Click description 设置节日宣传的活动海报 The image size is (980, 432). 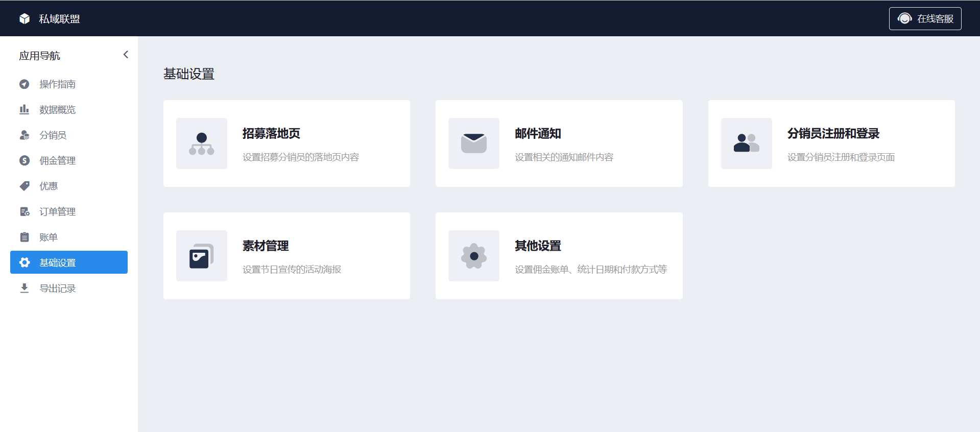pyautogui.click(x=292, y=270)
